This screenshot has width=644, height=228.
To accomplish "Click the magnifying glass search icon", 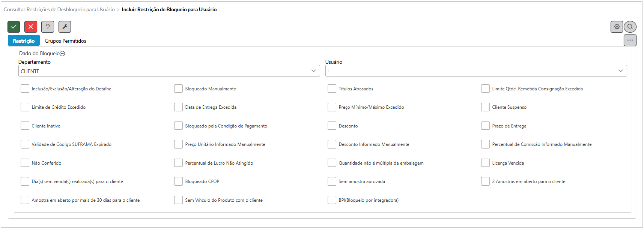I will click(630, 27).
